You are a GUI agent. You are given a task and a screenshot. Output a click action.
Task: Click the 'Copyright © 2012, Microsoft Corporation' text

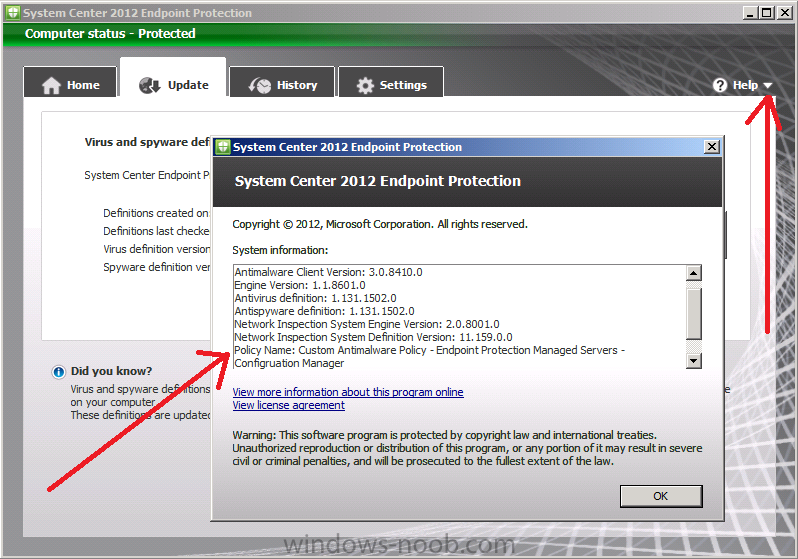click(380, 224)
